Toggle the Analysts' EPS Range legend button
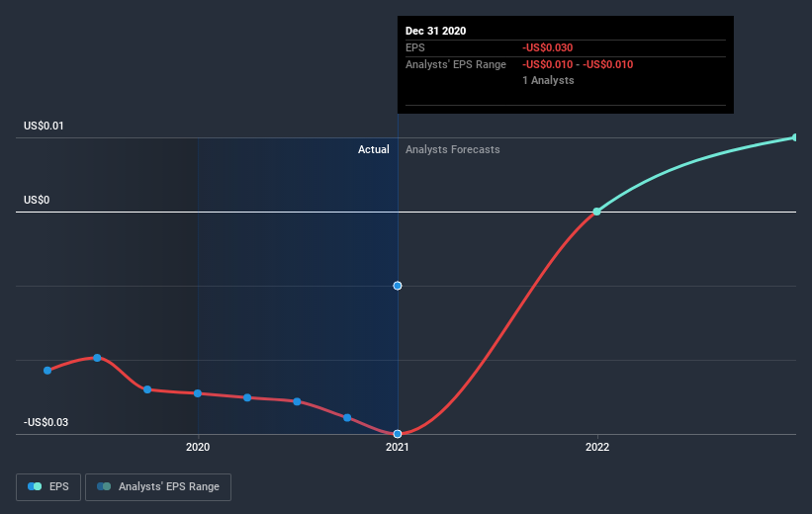 click(158, 486)
